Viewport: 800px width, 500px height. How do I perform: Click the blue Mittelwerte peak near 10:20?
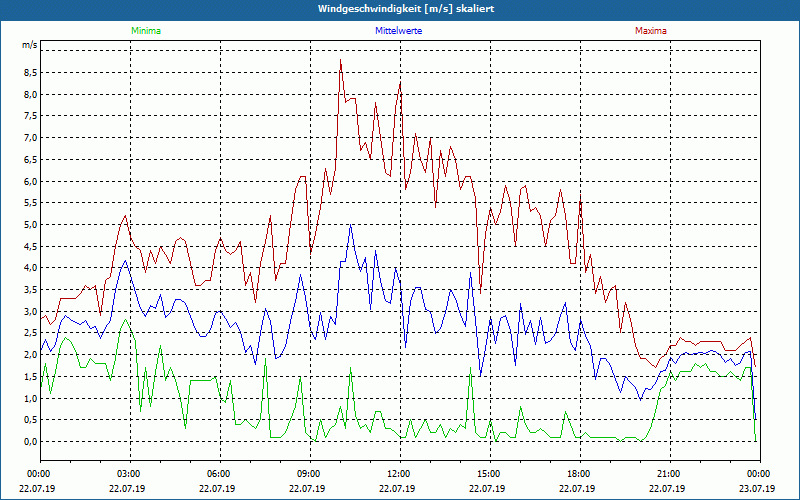(350, 225)
